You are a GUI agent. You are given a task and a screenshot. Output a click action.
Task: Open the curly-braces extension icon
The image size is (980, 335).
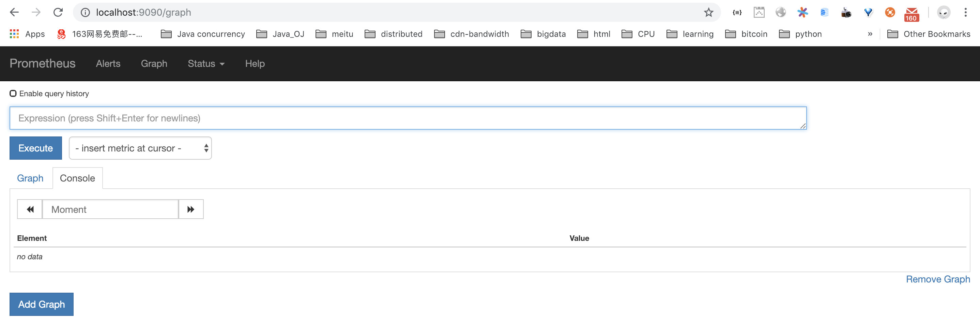(737, 13)
